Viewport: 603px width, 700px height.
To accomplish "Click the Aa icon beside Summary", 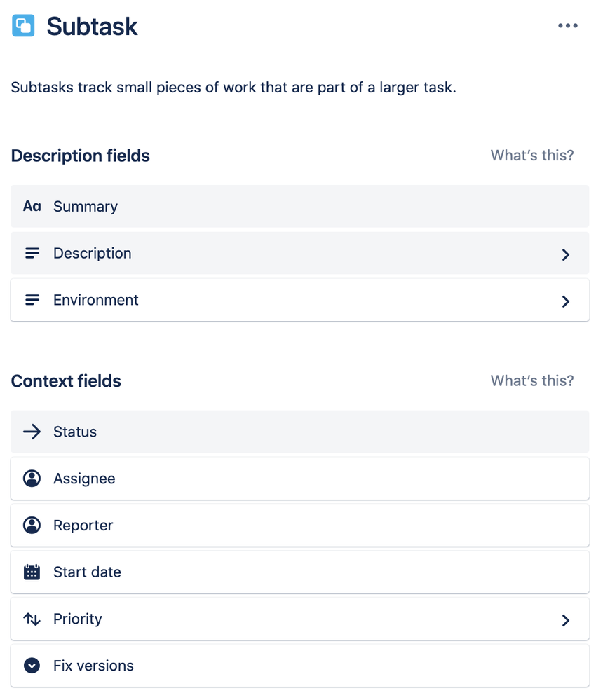I will tap(32, 206).
